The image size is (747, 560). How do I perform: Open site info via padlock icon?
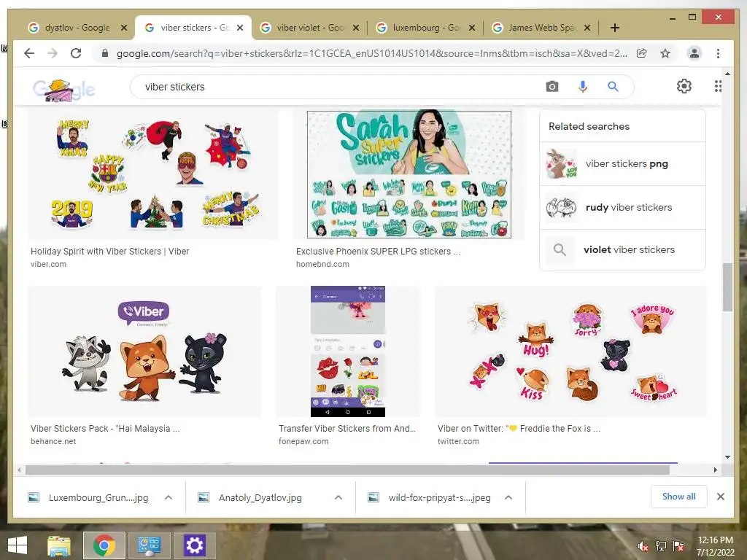[105, 53]
